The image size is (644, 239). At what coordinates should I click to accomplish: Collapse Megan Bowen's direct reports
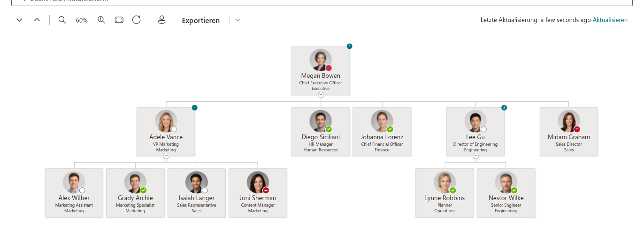(x=321, y=95)
